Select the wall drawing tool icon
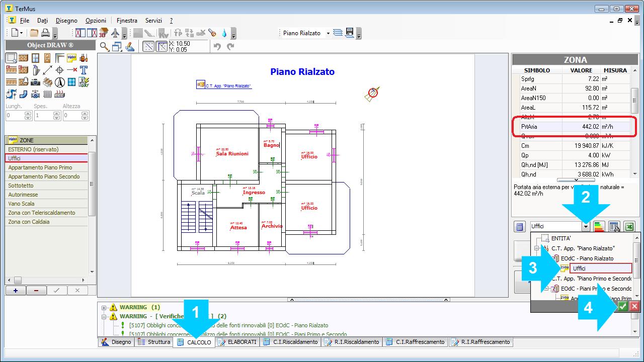 click(x=23, y=58)
